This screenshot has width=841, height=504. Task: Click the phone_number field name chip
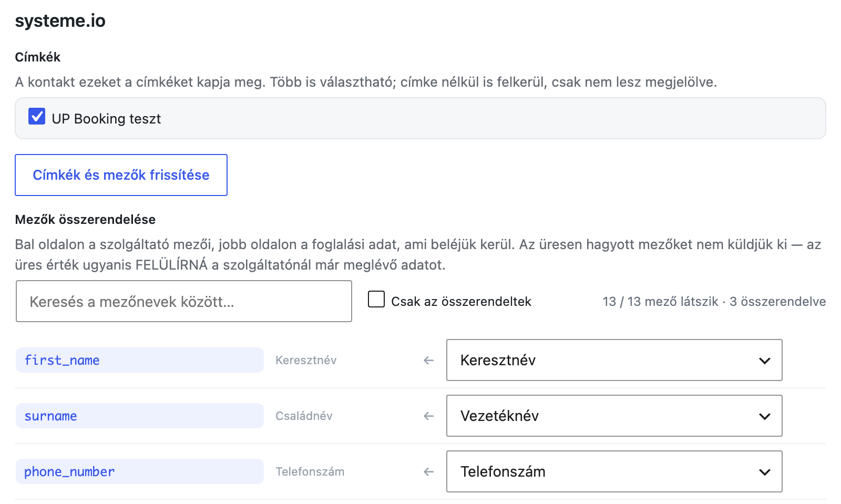140,471
